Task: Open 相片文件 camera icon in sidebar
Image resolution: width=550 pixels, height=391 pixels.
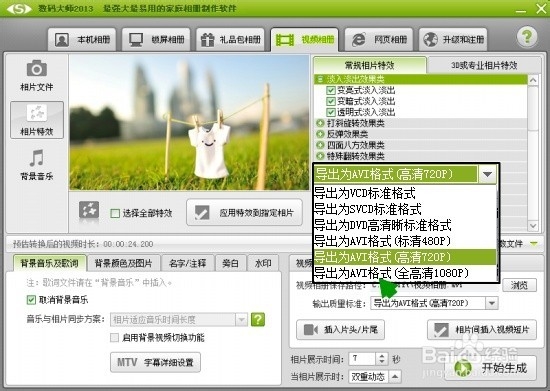Action: (x=36, y=76)
